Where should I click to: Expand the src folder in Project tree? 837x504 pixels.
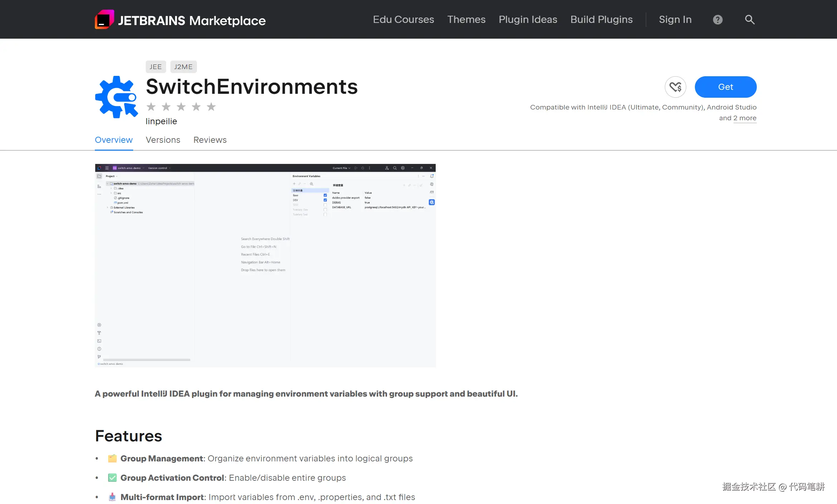tap(111, 193)
